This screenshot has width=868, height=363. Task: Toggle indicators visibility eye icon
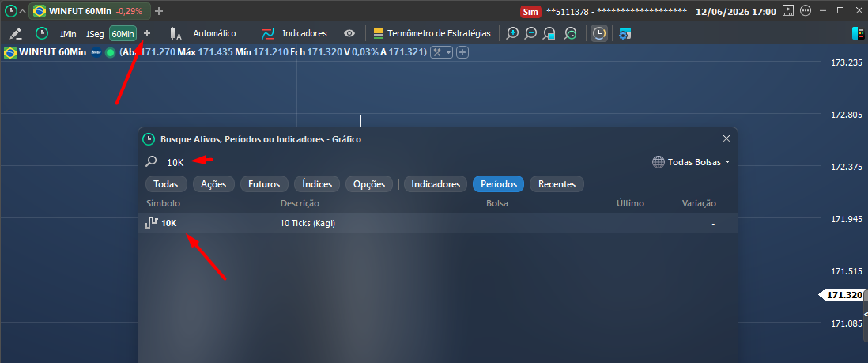coord(349,33)
